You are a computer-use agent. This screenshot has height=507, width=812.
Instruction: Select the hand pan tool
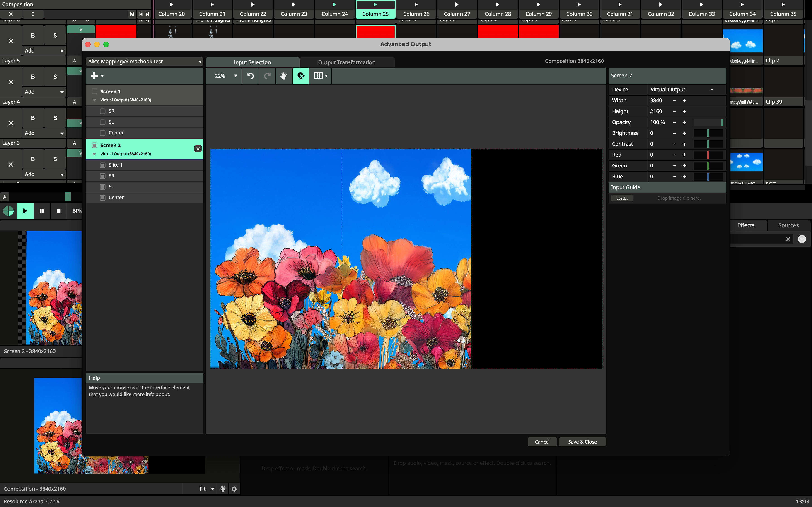click(283, 76)
